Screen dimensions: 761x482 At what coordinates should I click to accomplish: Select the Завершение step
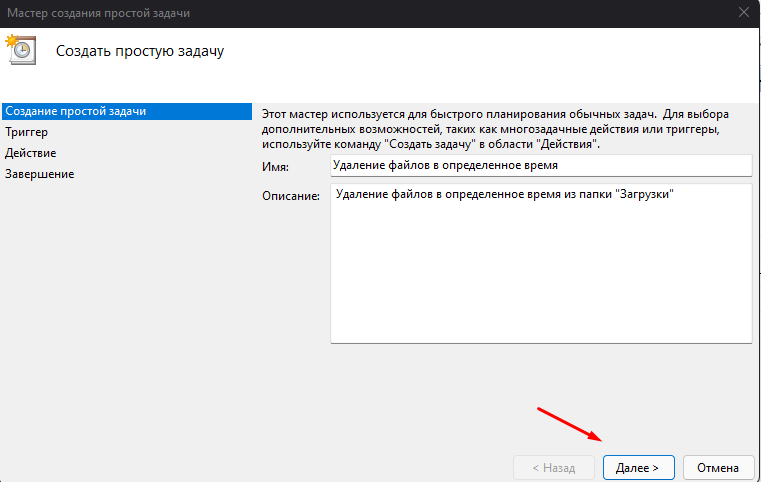[x=39, y=174]
